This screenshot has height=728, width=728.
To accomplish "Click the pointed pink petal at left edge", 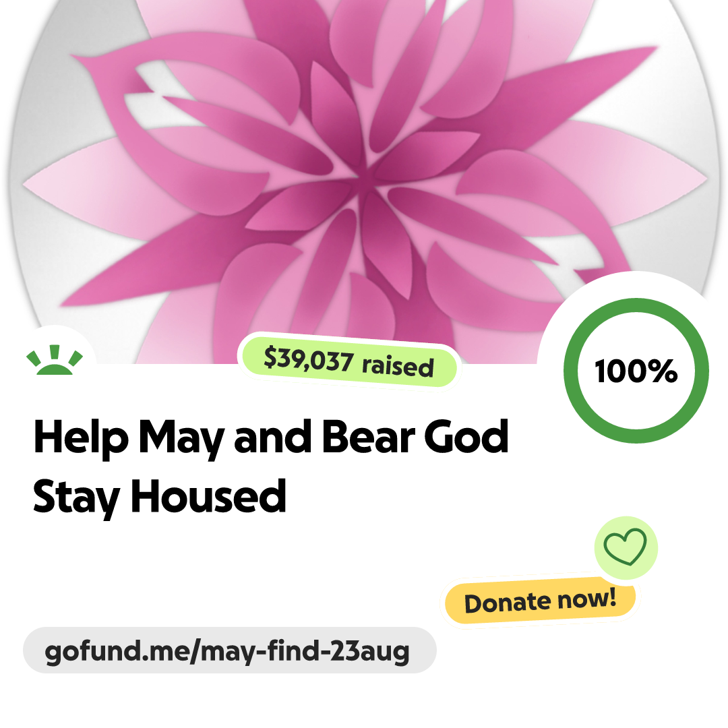I will coord(61,183).
